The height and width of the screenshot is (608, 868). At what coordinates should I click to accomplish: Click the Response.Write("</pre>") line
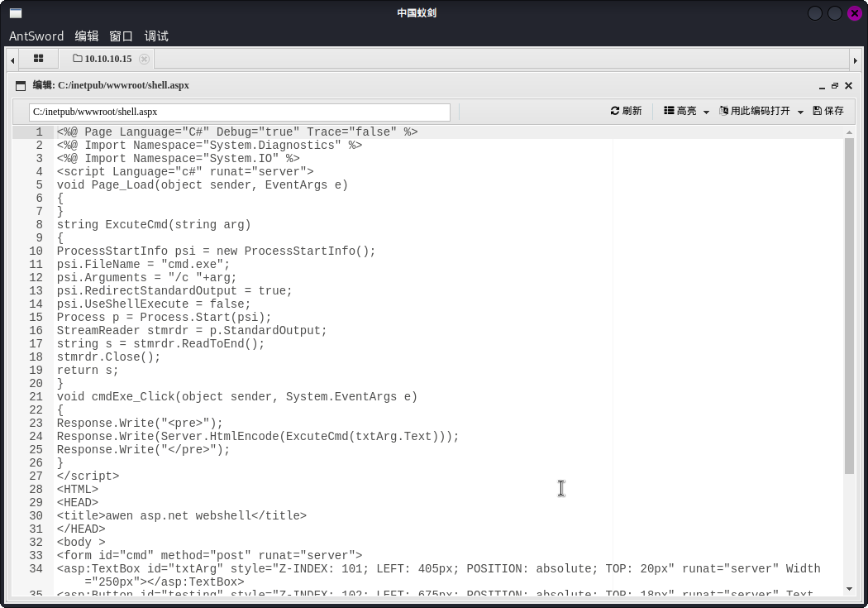pyautogui.click(x=143, y=450)
